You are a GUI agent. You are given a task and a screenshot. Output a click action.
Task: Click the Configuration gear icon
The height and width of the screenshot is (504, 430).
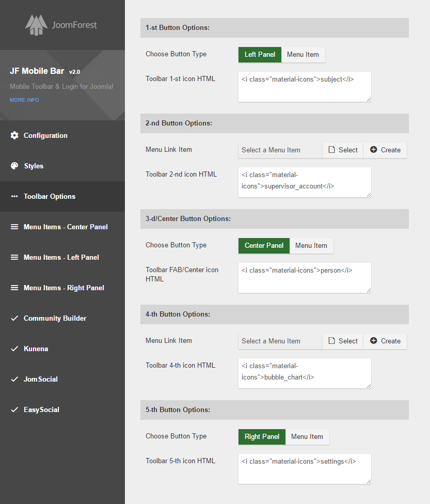click(14, 135)
